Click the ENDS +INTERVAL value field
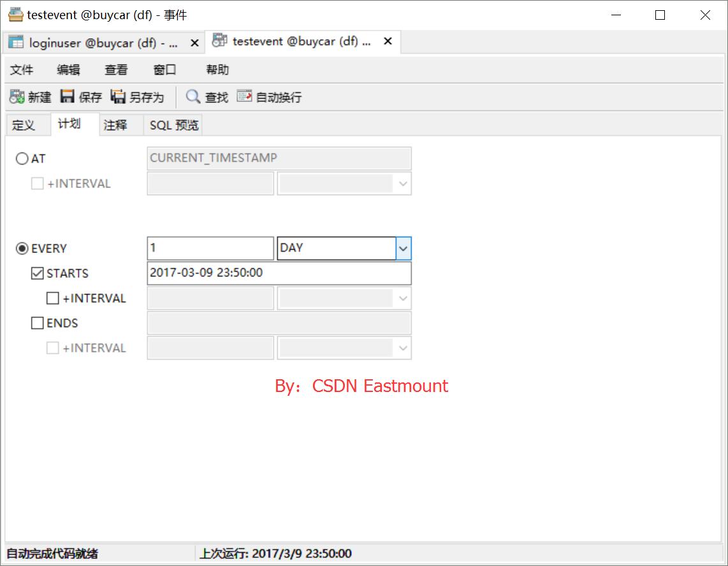The image size is (728, 566). click(210, 348)
